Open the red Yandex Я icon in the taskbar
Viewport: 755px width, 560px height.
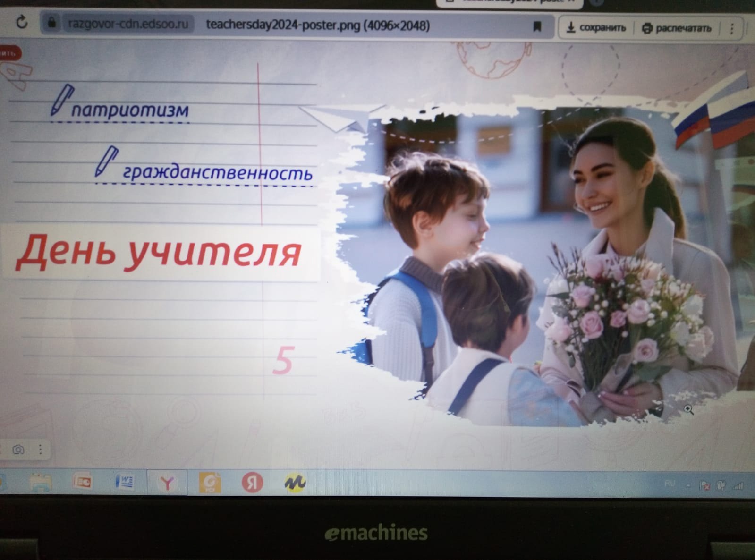click(x=252, y=483)
